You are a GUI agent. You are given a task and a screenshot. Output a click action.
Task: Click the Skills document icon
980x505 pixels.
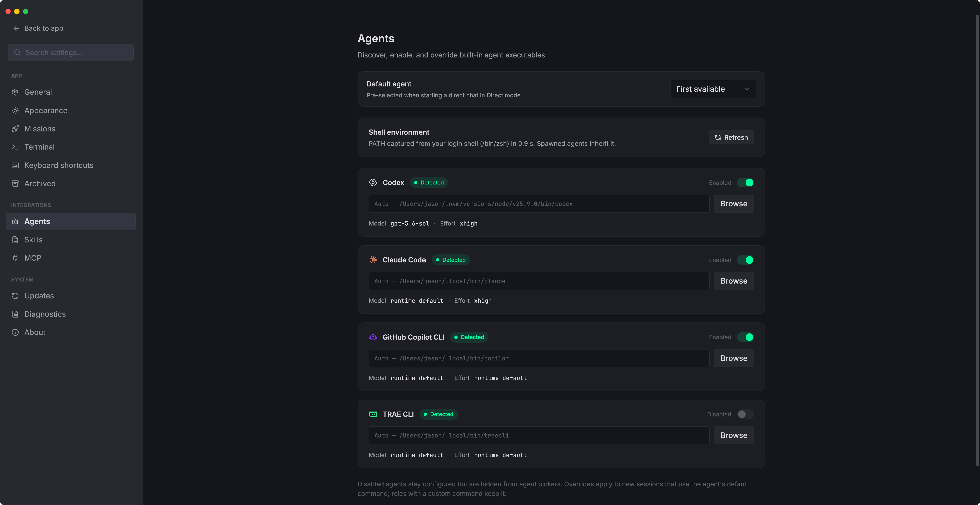[x=15, y=240]
